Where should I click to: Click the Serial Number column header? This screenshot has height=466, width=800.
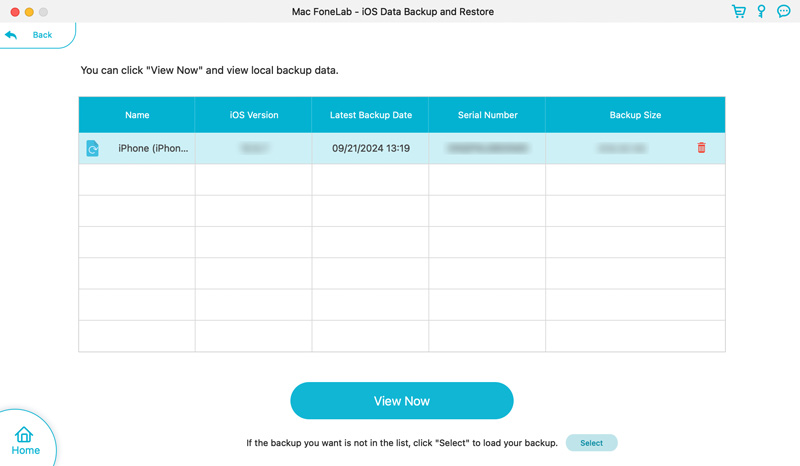[487, 115]
